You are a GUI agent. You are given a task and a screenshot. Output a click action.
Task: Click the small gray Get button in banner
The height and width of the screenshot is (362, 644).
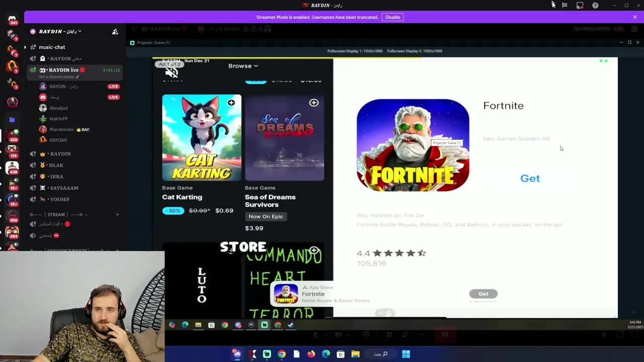point(483,294)
